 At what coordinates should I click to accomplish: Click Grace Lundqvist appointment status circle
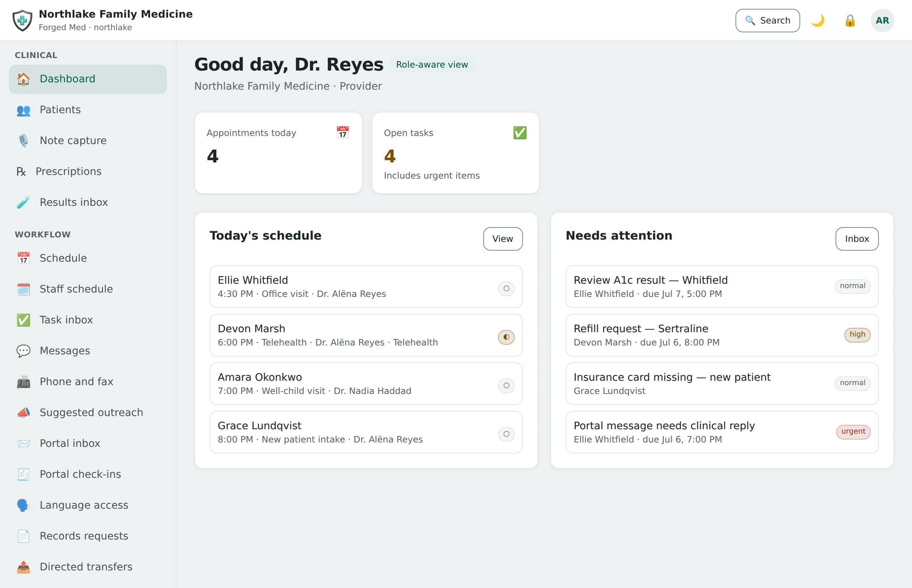(x=506, y=434)
